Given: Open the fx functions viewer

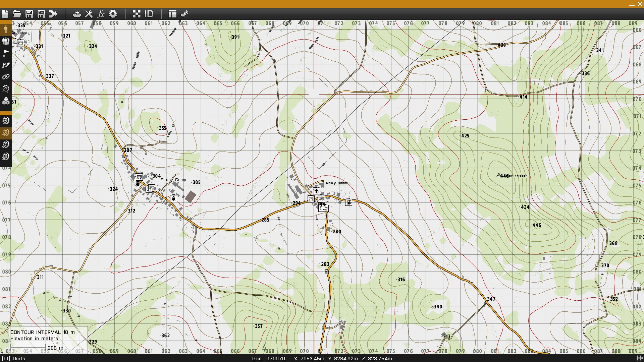Looking at the screenshot, I should coord(101,14).
